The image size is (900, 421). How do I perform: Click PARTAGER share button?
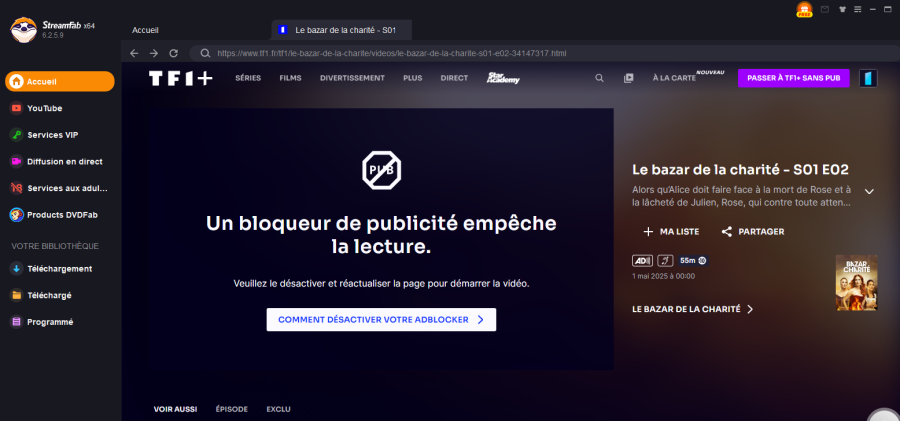[x=752, y=232]
